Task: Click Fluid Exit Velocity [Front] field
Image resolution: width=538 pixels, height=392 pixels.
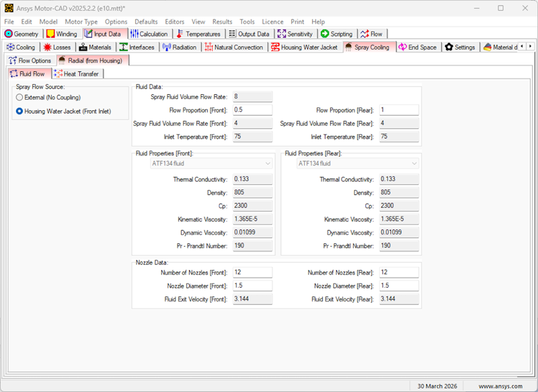Action: tap(253, 299)
